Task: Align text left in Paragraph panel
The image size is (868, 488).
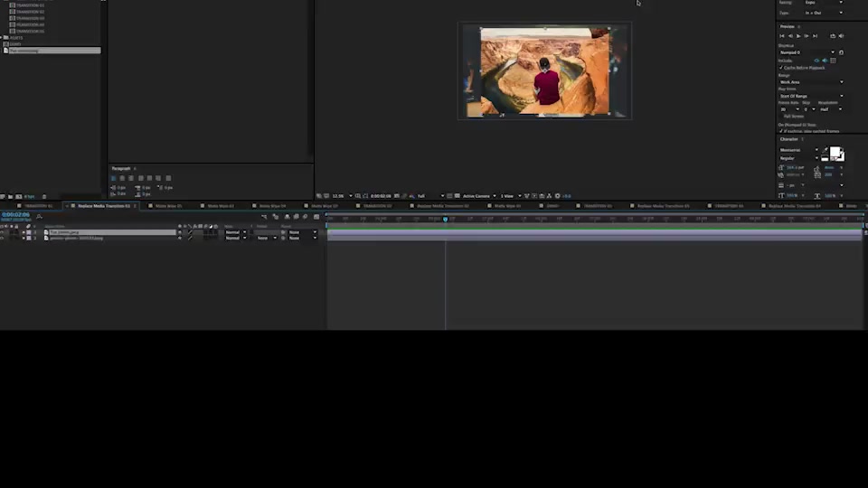Action: click(114, 178)
